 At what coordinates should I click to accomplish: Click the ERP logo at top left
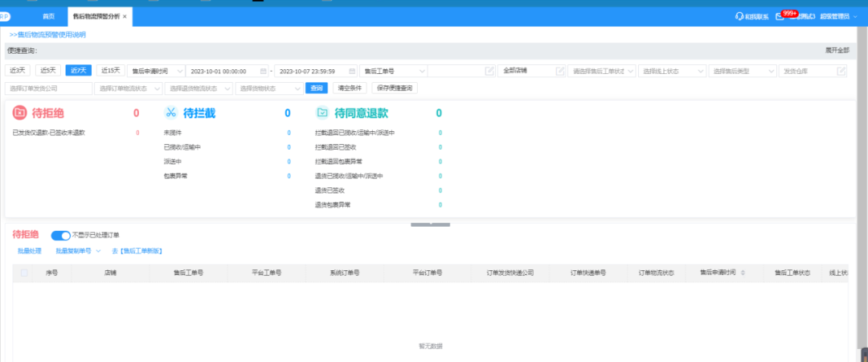(x=5, y=17)
